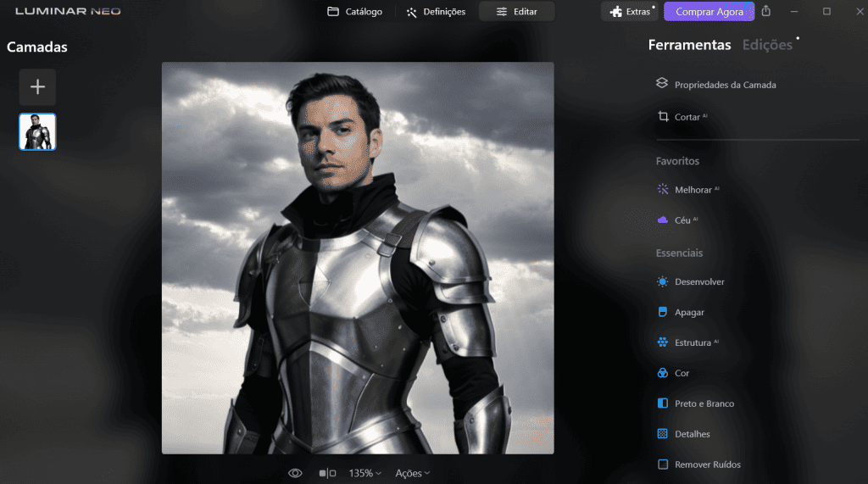Toggle the eye preview of original
The width and height of the screenshot is (868, 484).
tap(295, 473)
